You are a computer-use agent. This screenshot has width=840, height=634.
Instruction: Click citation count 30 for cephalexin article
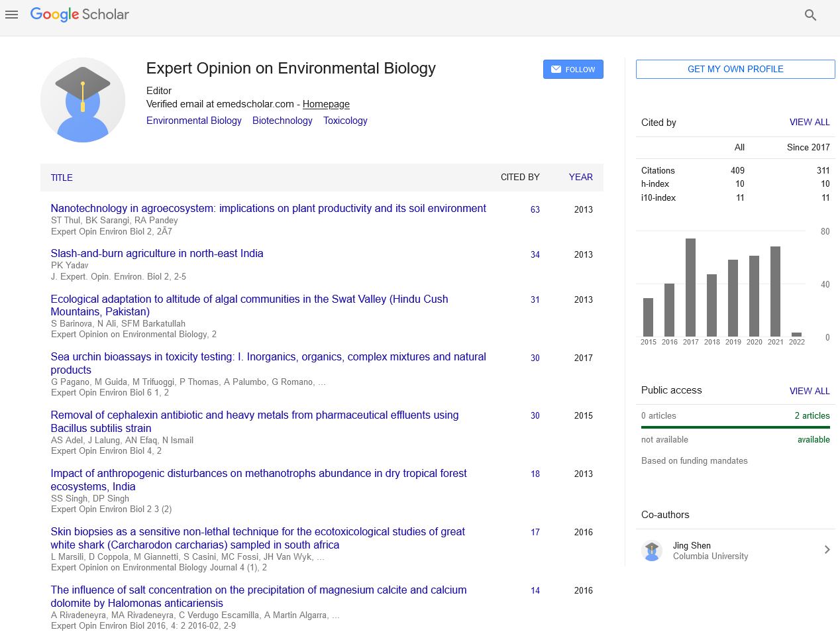click(535, 415)
